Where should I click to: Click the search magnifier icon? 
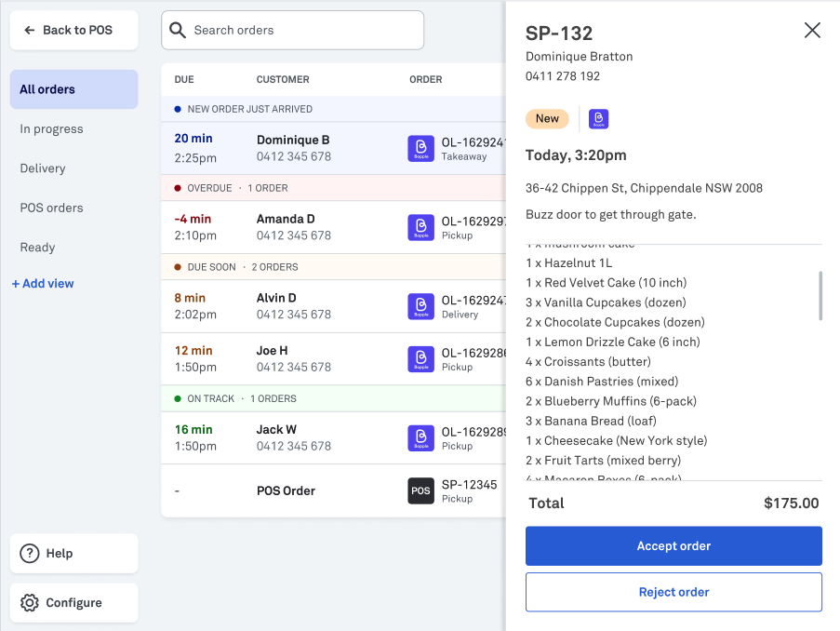178,30
